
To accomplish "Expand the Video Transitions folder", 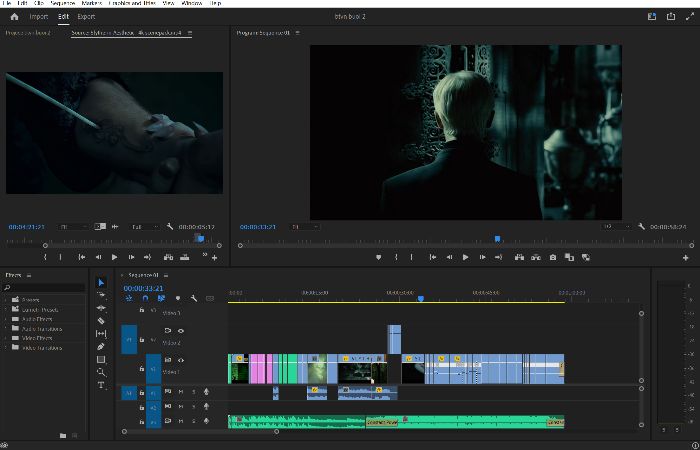I will 6,347.
